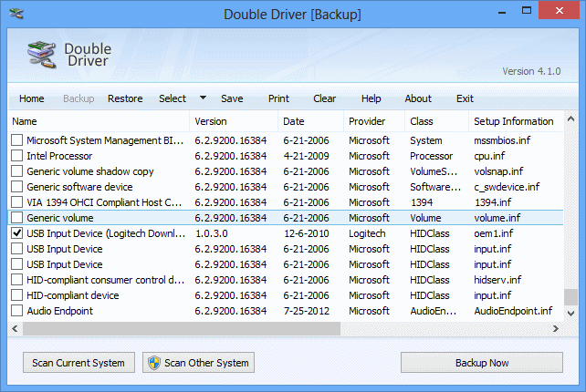Viewport: 586px width, 392px height.
Task: Minimize the Double Driver window
Action: (x=502, y=12)
